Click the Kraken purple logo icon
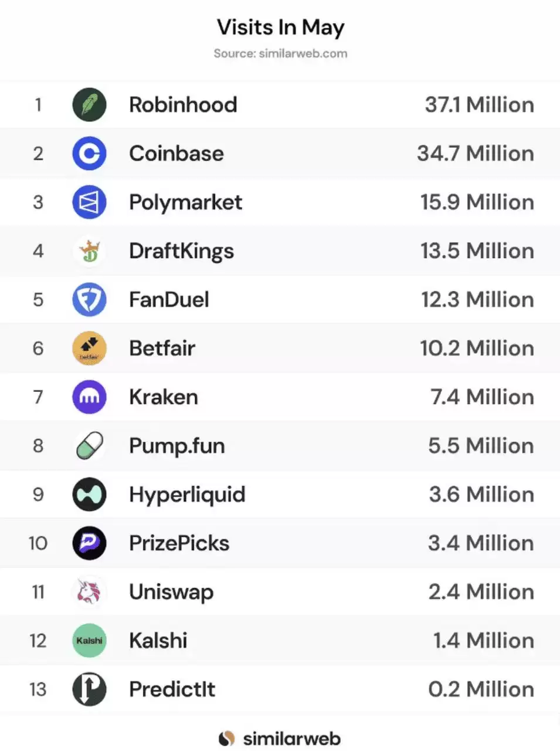Image resolution: width=560 pixels, height=751 pixels. point(89,397)
